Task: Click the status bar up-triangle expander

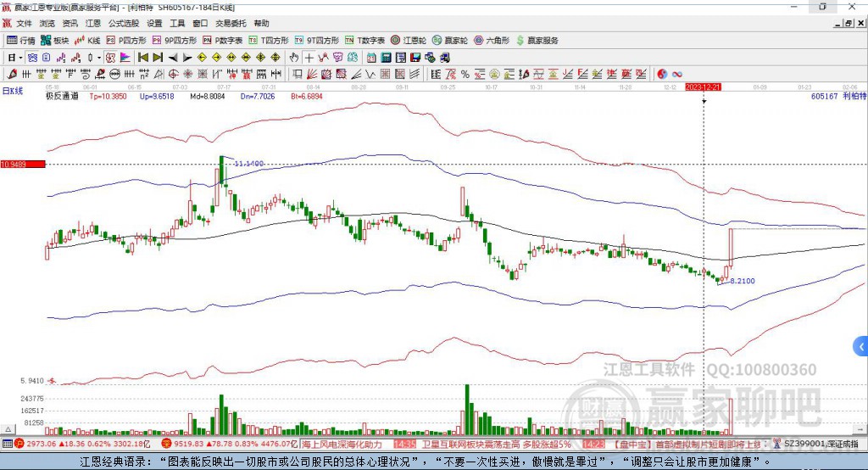Action: coord(8,429)
